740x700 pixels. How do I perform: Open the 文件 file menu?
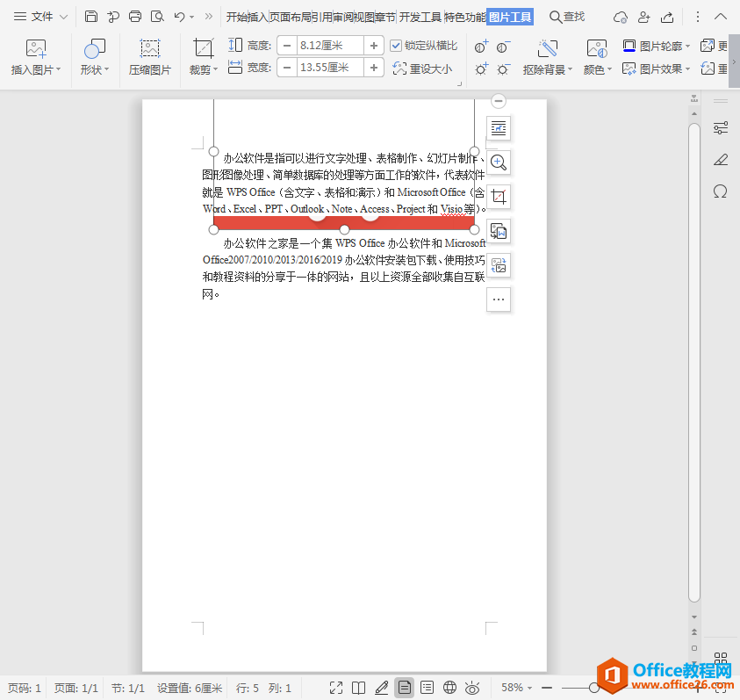tap(40, 17)
